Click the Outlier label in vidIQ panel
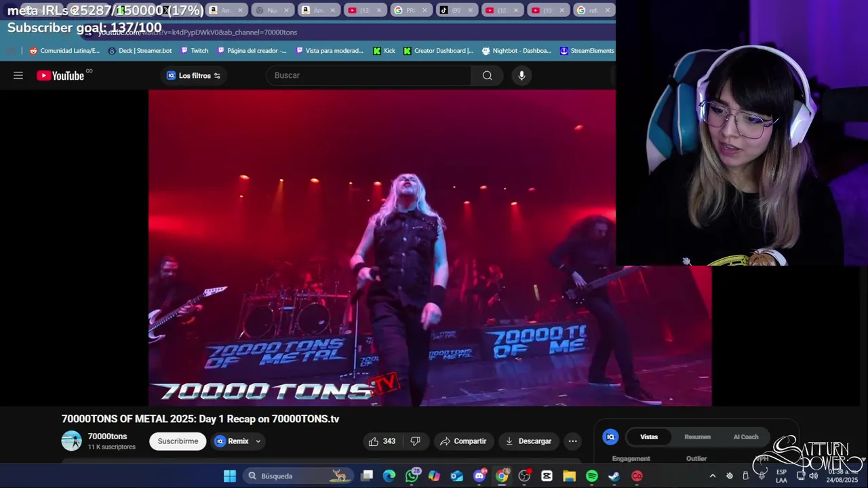Image resolution: width=868 pixels, height=488 pixels. [696, 459]
